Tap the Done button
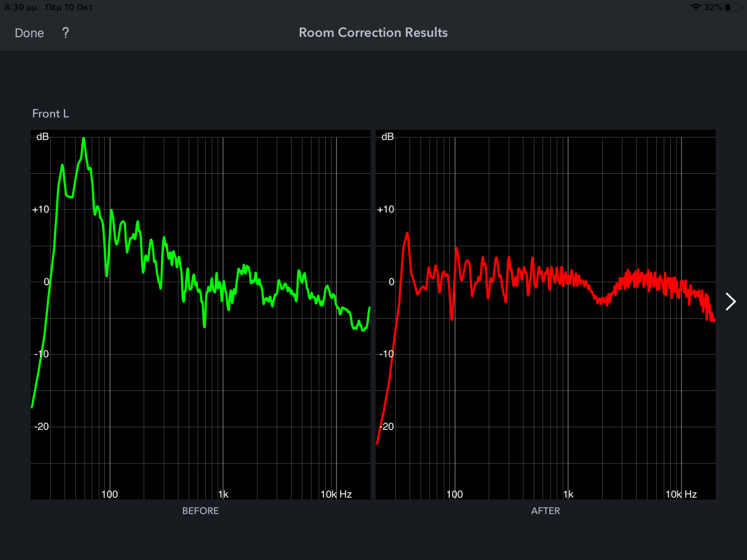This screenshot has height=560, width=747. (x=30, y=33)
